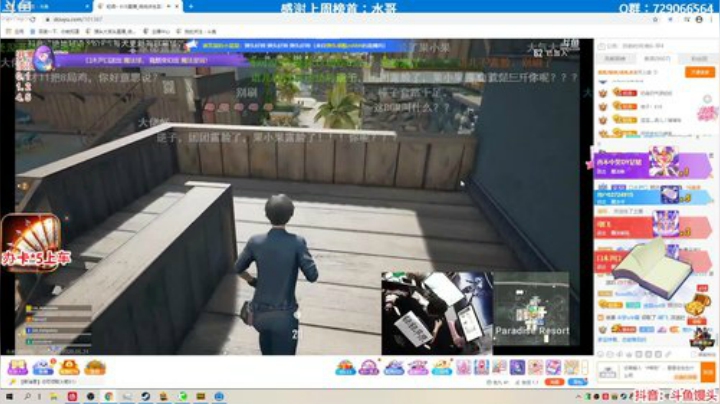Switch to the first browser tab
Viewport: 720px width, 404px height.
tap(46, 6)
